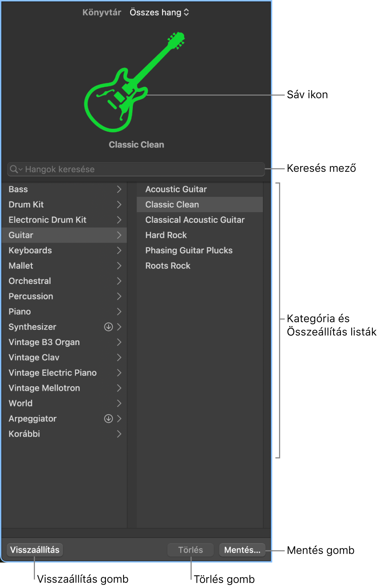
Task: Select the Classic Clean patch
Action: [x=172, y=204]
